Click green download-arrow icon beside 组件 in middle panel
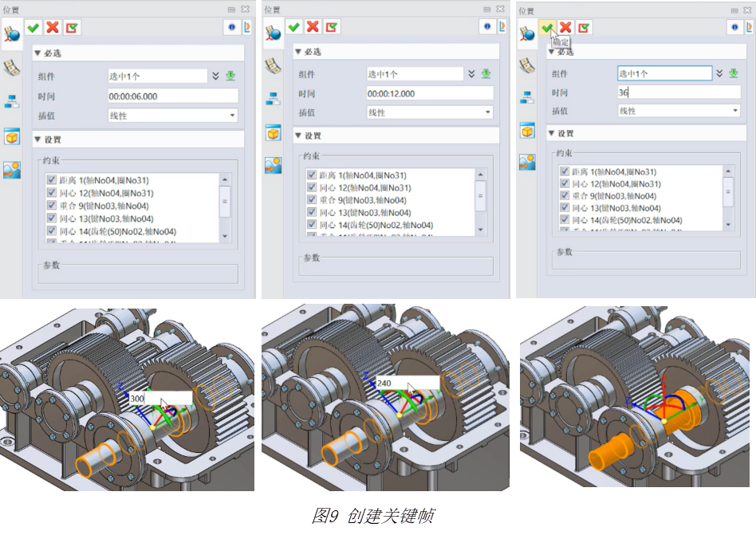Image resolution: width=756 pixels, height=535 pixels. coord(486,73)
